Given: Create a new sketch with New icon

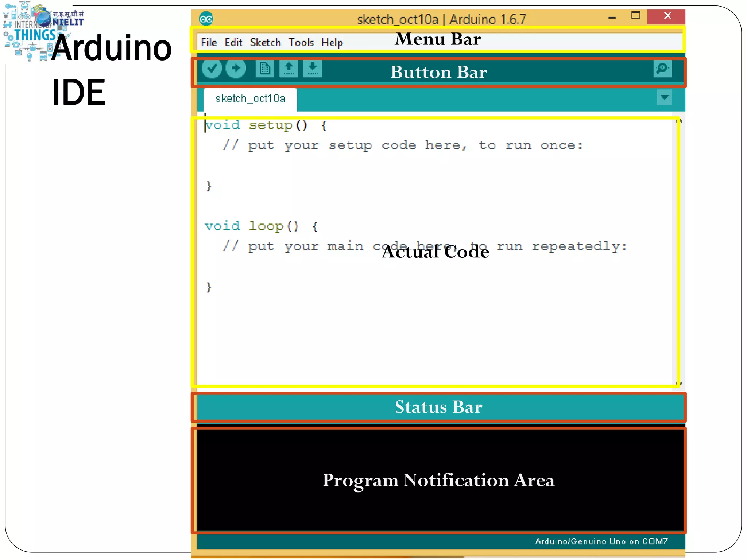Looking at the screenshot, I should coord(265,68).
